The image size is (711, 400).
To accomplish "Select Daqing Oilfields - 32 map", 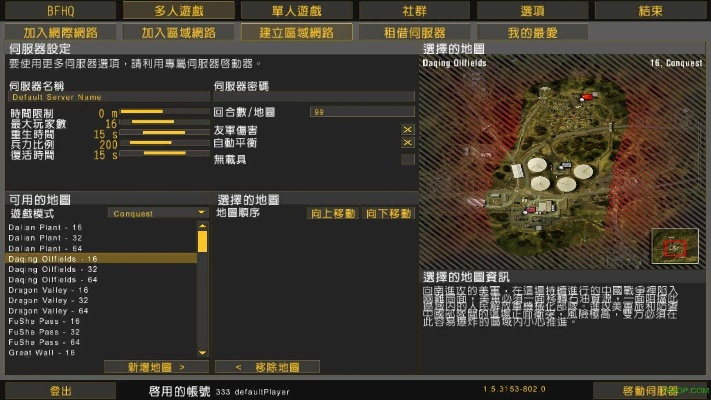I will coord(102,269).
